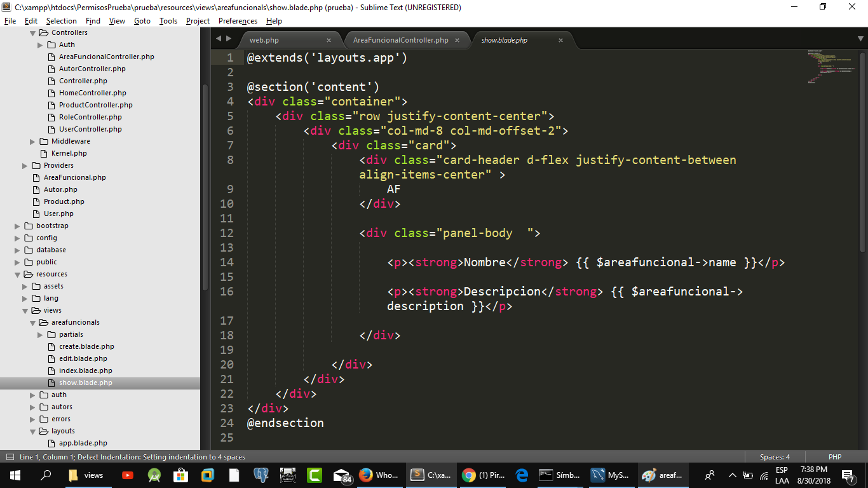Click the status bar panel switcher icon
Image resolution: width=868 pixels, height=488 pixels.
[x=10, y=457]
